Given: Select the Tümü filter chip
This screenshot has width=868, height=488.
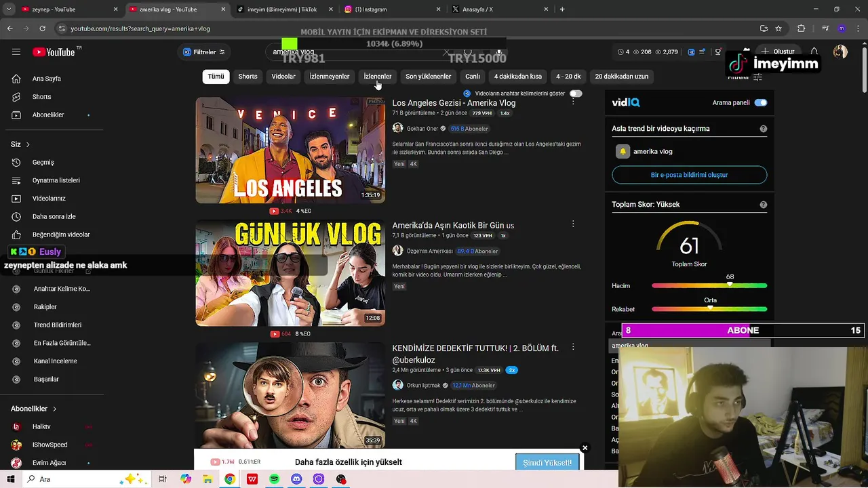Looking at the screenshot, I should [x=216, y=77].
